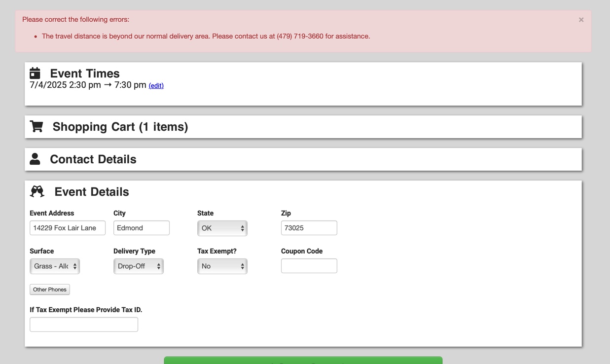Click the City field containing Edmond

click(142, 228)
